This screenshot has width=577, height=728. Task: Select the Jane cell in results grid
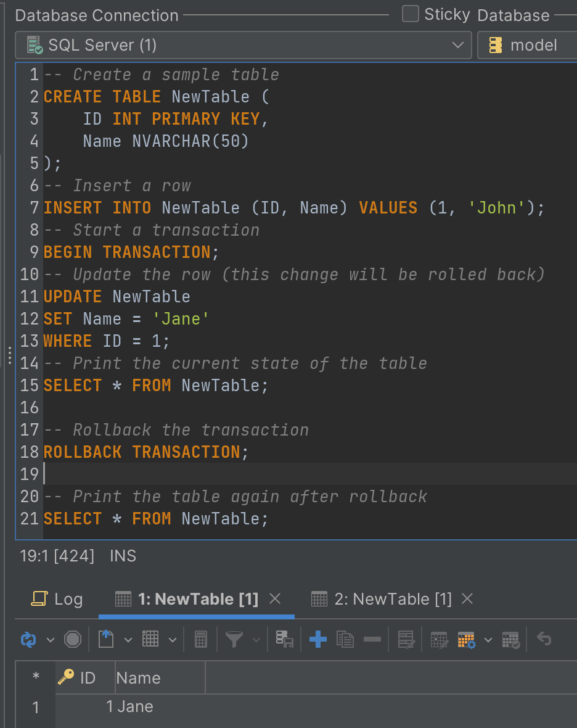tap(136, 706)
